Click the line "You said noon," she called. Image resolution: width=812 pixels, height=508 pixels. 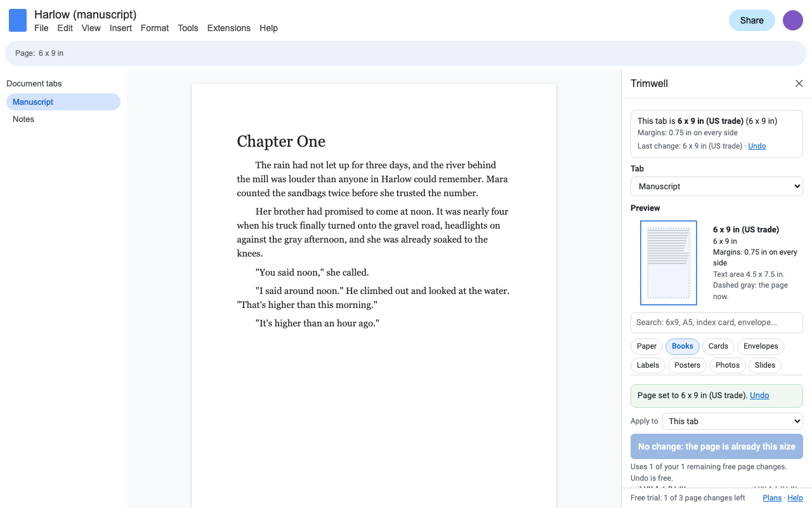[x=312, y=272]
